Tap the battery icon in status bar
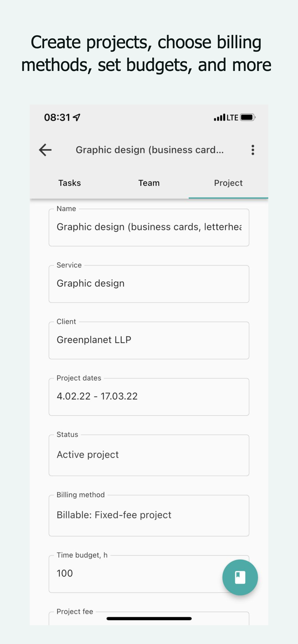Image resolution: width=298 pixels, height=644 pixels. tap(247, 117)
